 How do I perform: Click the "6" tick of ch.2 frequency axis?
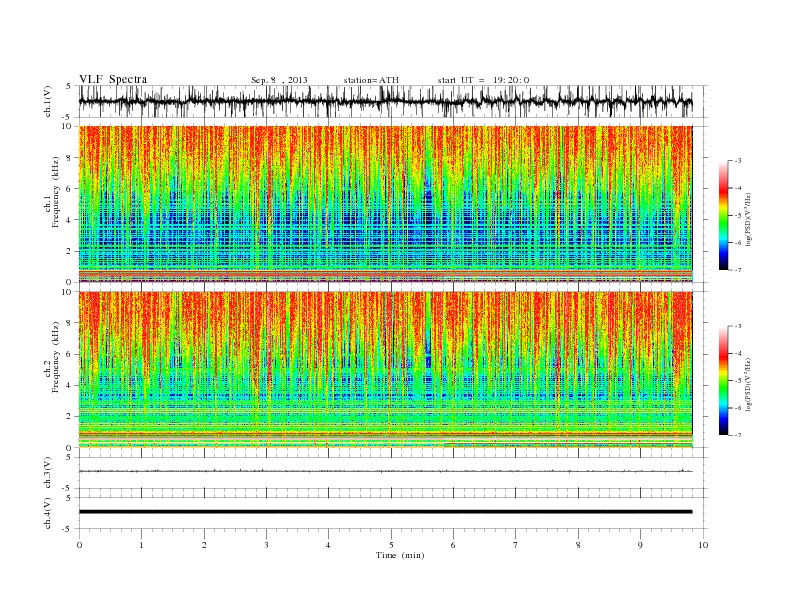(70, 354)
